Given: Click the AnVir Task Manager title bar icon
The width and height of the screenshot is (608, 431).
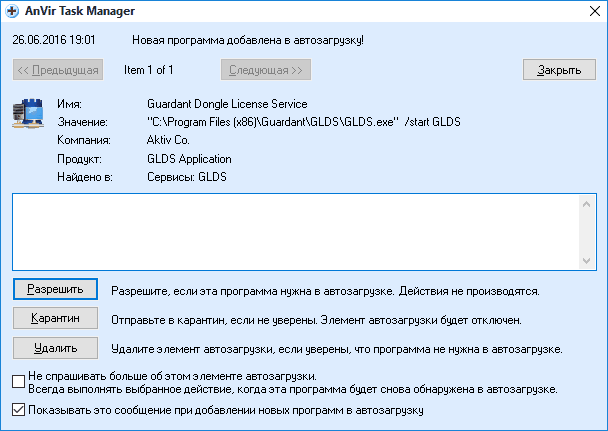Looking at the screenshot, I should pyautogui.click(x=11, y=11).
